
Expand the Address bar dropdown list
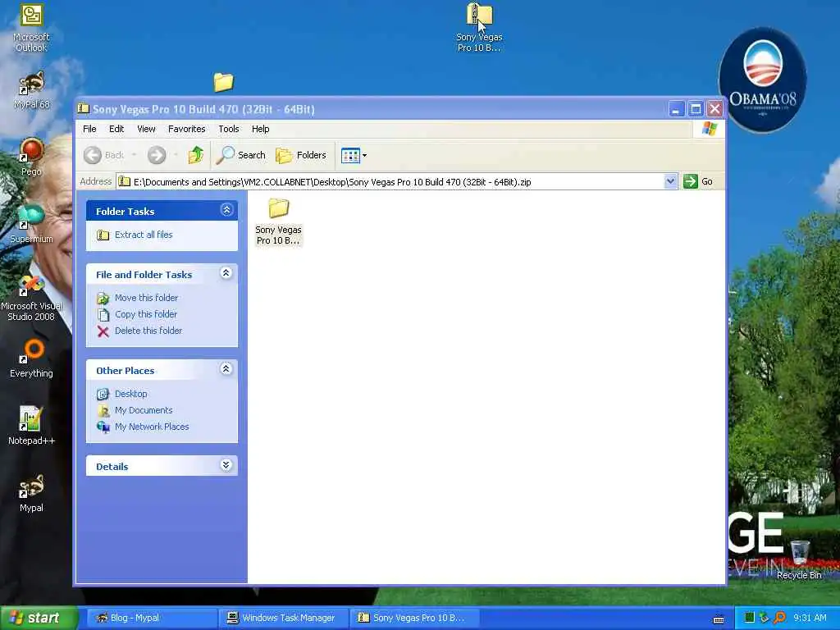click(670, 181)
